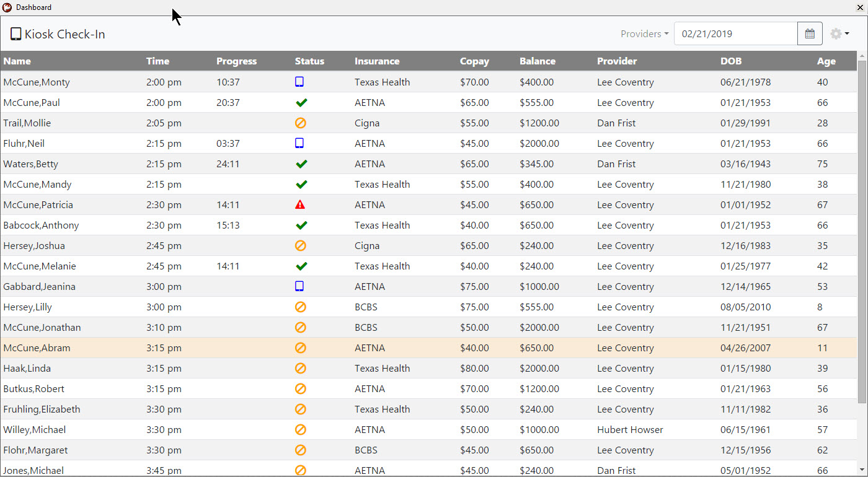This screenshot has width=868, height=477.
Task: Click provider Hubert Howser for Willey,Michael
Action: point(630,429)
